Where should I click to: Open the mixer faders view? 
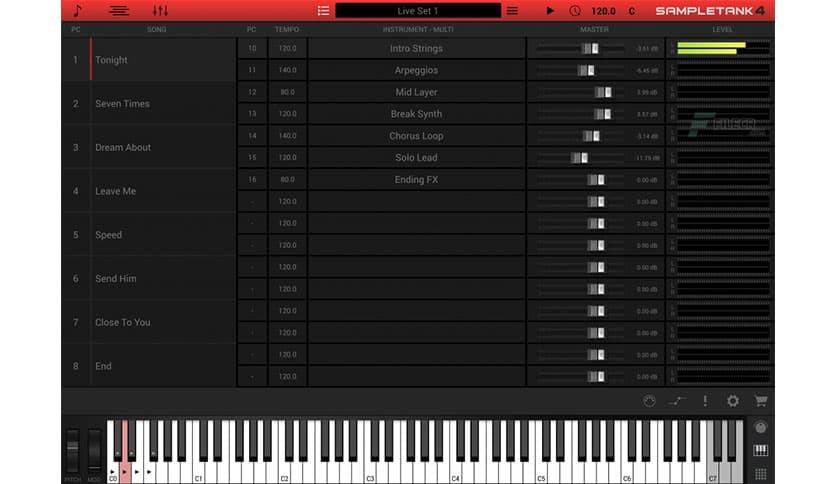pyautogui.click(x=160, y=10)
